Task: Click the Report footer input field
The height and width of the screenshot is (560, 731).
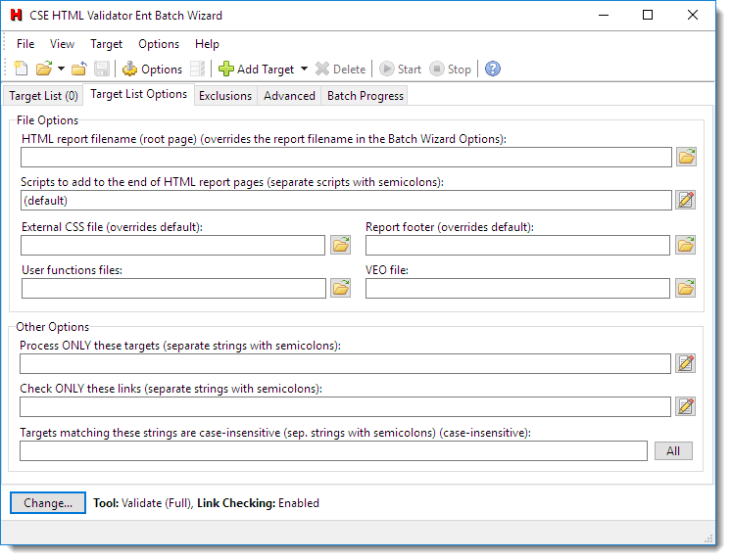Action: point(517,245)
